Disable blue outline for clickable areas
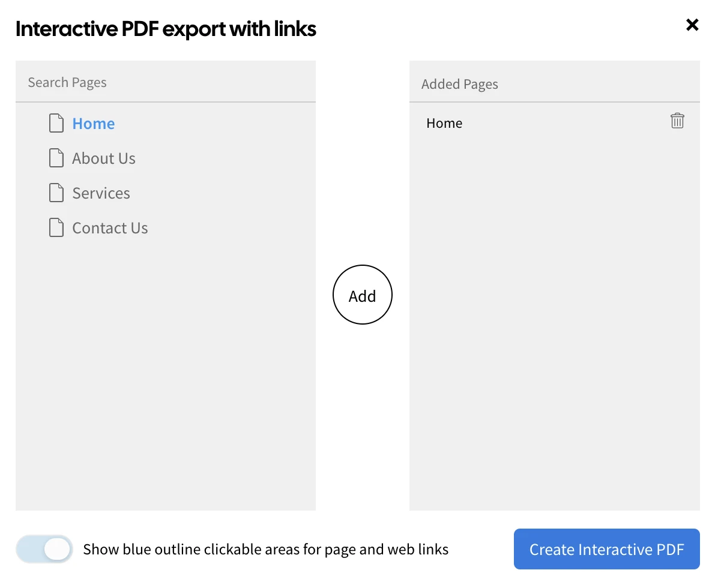712x588 pixels. click(x=44, y=549)
